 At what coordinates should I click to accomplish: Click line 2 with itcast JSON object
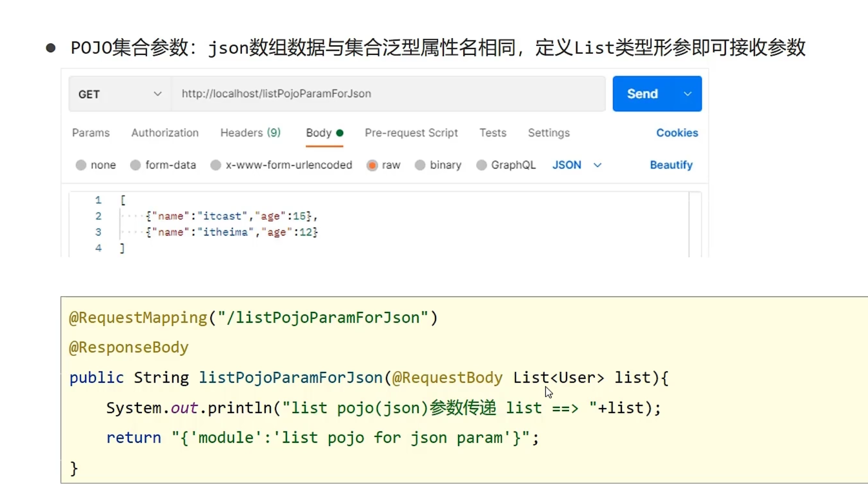click(x=232, y=216)
